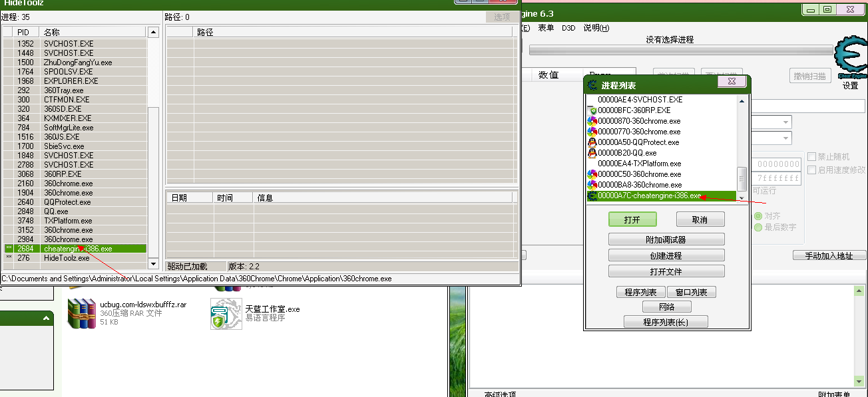The height and width of the screenshot is (397, 868).
Task: Click the 进程列表 dialog scrollbar thumb
Action: tap(742, 179)
